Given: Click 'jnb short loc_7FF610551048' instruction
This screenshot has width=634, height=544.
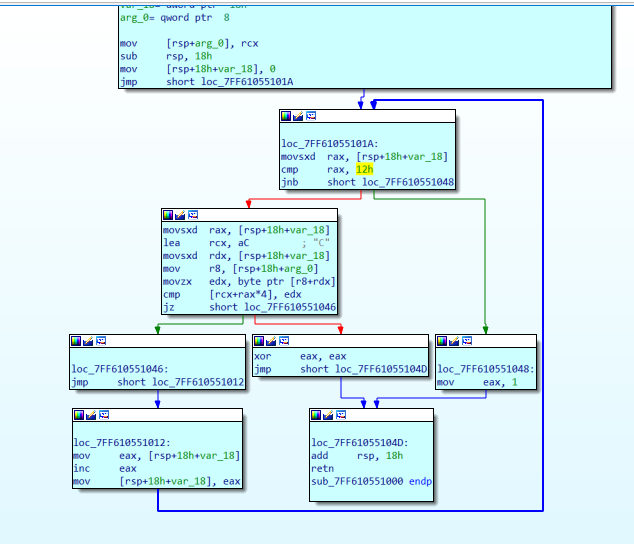Looking at the screenshot, I should point(368,182).
